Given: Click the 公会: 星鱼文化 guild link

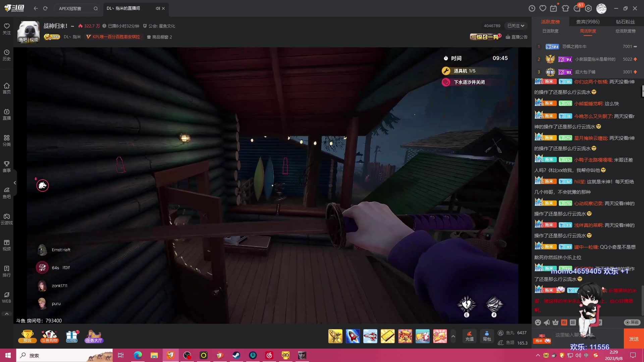Looking at the screenshot, I should click(159, 26).
